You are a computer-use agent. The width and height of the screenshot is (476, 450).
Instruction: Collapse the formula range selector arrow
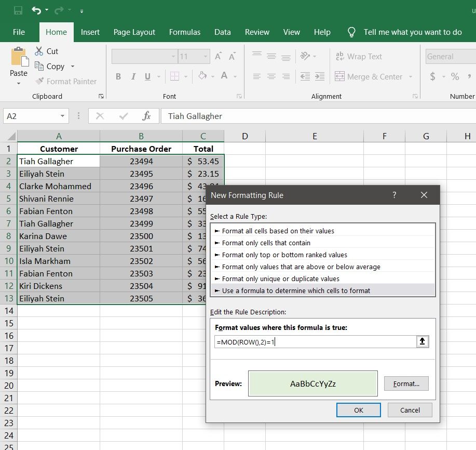point(423,341)
